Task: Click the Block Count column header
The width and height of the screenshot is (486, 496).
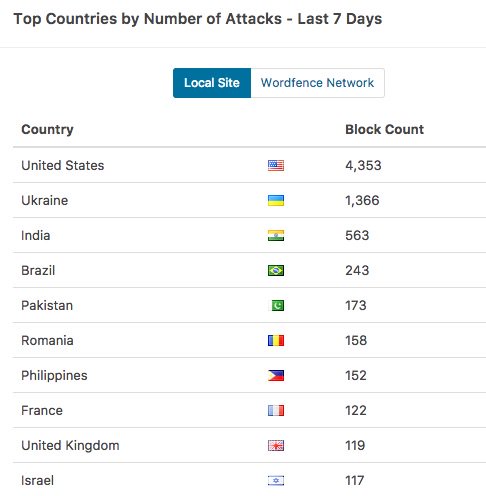Action: pos(384,129)
